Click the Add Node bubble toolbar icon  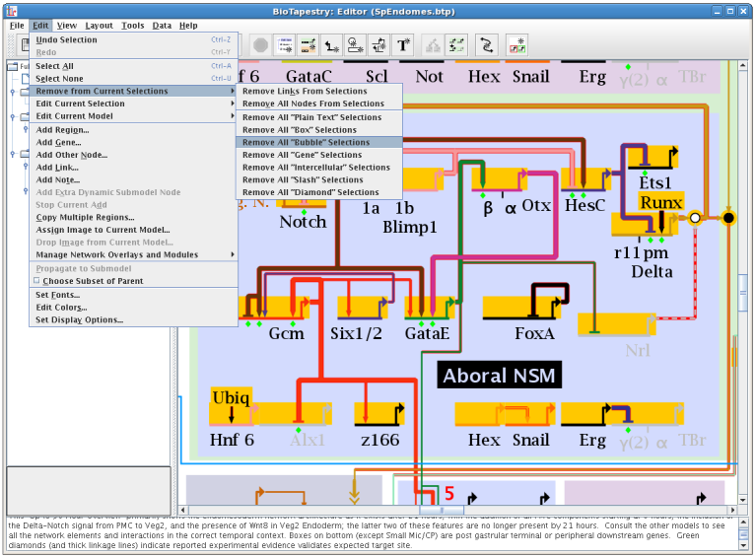pos(356,44)
